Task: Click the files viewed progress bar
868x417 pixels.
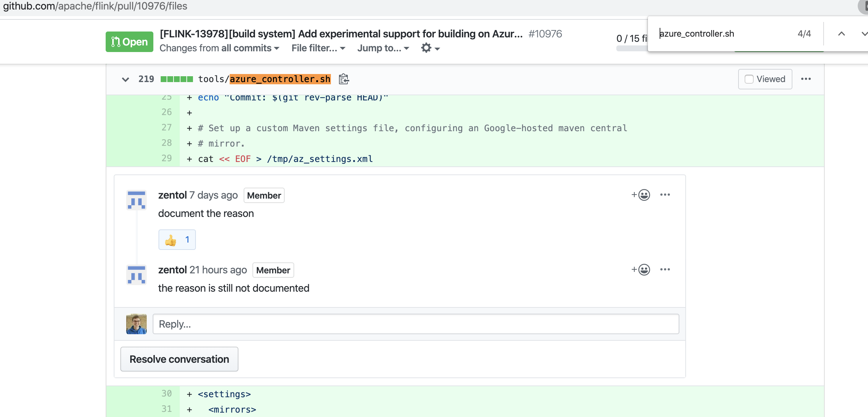Action: [632, 49]
